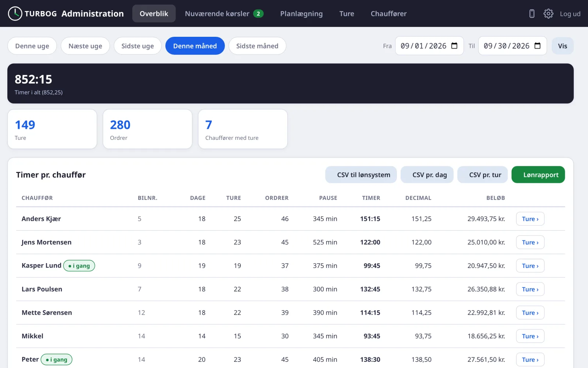The height and width of the screenshot is (368, 588).
Task: Open the mobile phone icon in header
Action: click(x=532, y=14)
